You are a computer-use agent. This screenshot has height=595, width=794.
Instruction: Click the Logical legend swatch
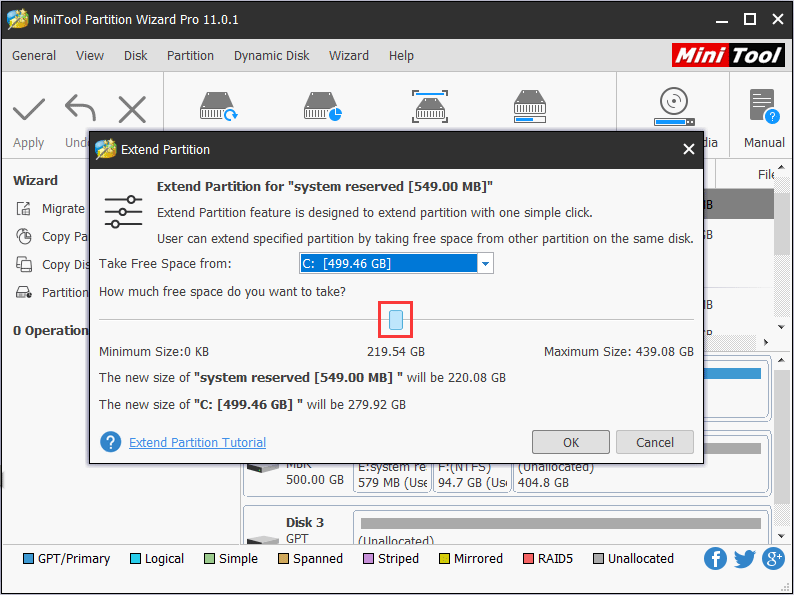(135, 559)
